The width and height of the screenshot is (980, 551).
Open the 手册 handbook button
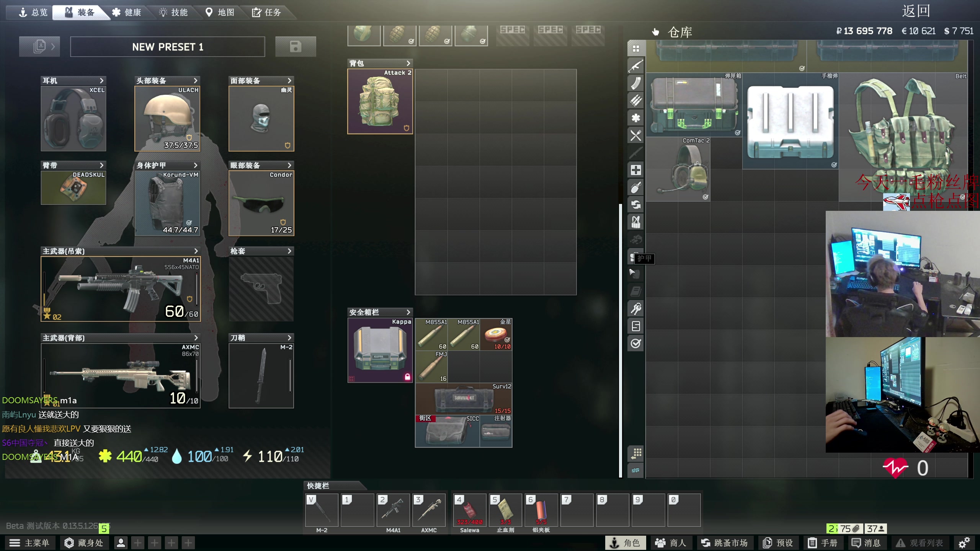click(x=823, y=543)
